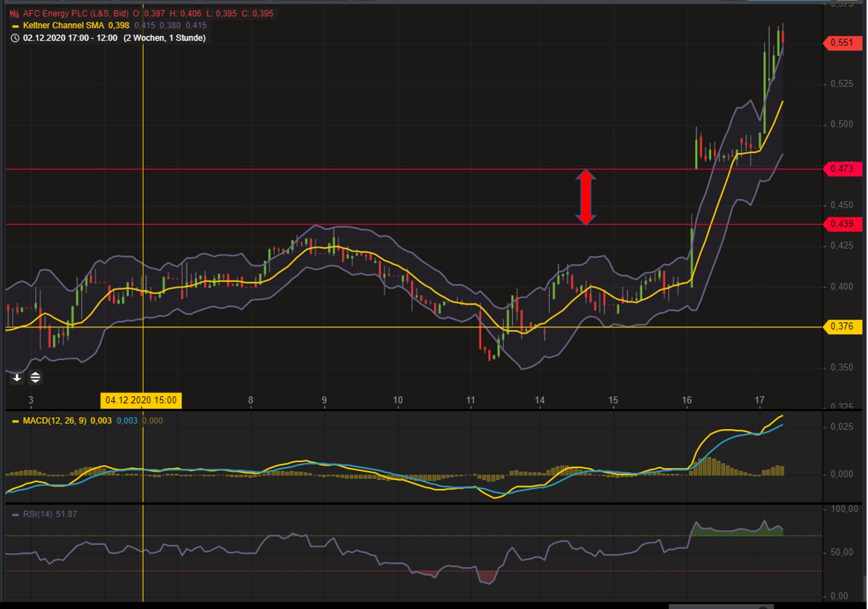Select the MACD(12, 26, 9) legend label
868x609 pixels.
pos(62,420)
